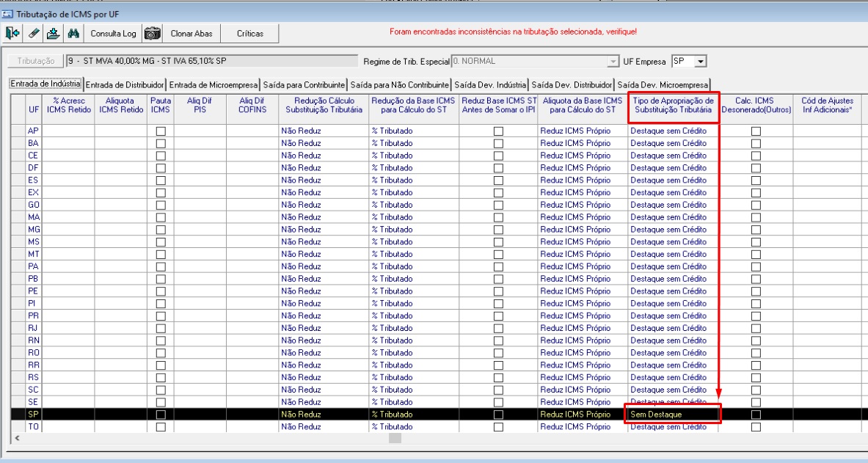This screenshot has width=868, height=463.
Task: Click the camera snapshot icon
Action: [152, 33]
